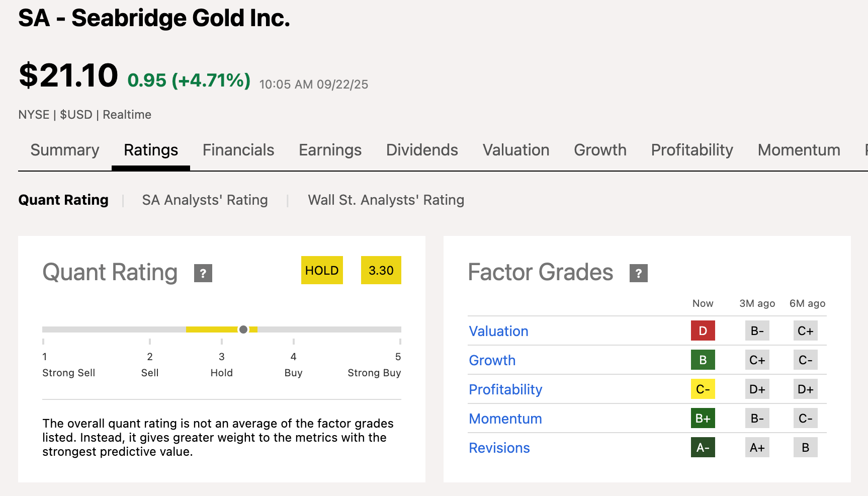Viewport: 868px width, 496px height.
Task: Click the Factor Grades help question mark icon
Action: (638, 273)
